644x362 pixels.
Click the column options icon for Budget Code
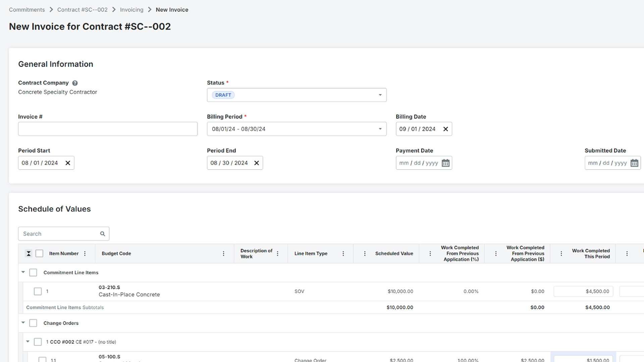[x=224, y=253]
